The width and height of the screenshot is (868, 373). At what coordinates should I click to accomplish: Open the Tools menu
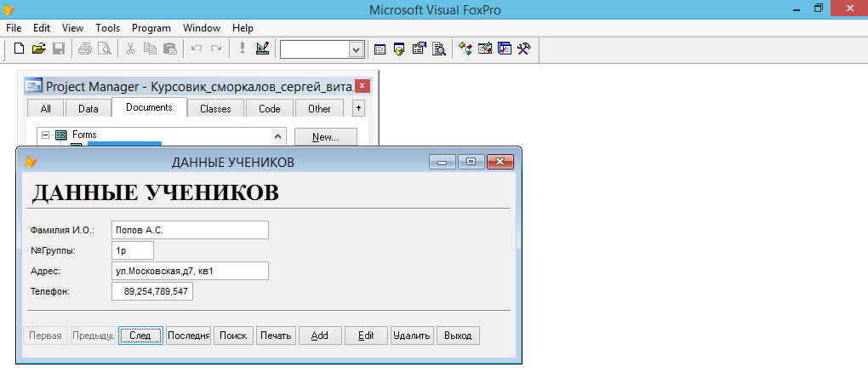coord(107,28)
